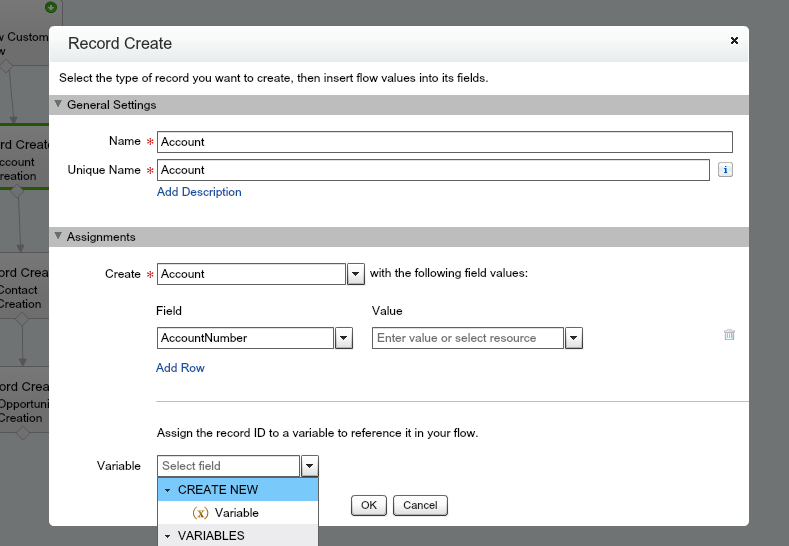789x546 pixels.
Task: Collapse the Assignments section
Action: 59,237
